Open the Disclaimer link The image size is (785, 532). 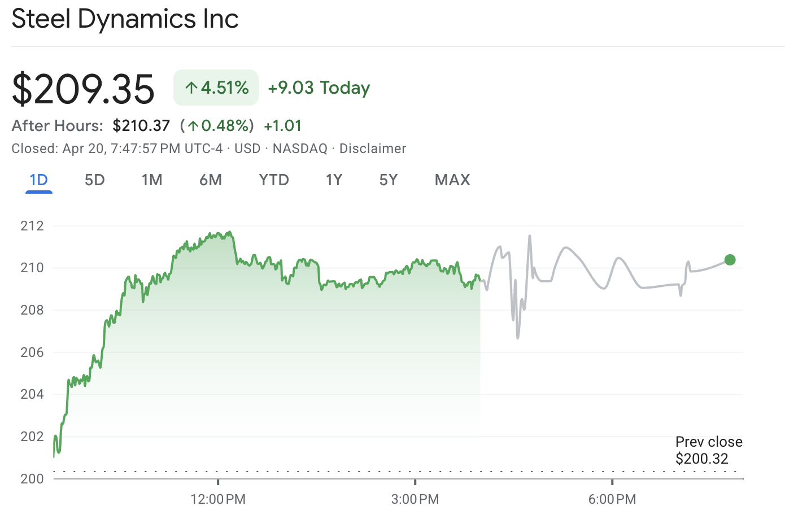(x=372, y=149)
